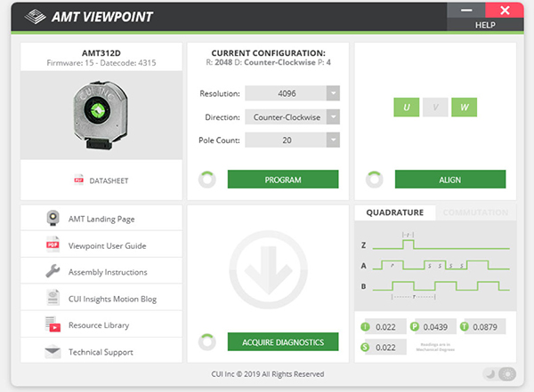Click the Technical Support envelope icon
534x392 pixels.
[x=53, y=351]
